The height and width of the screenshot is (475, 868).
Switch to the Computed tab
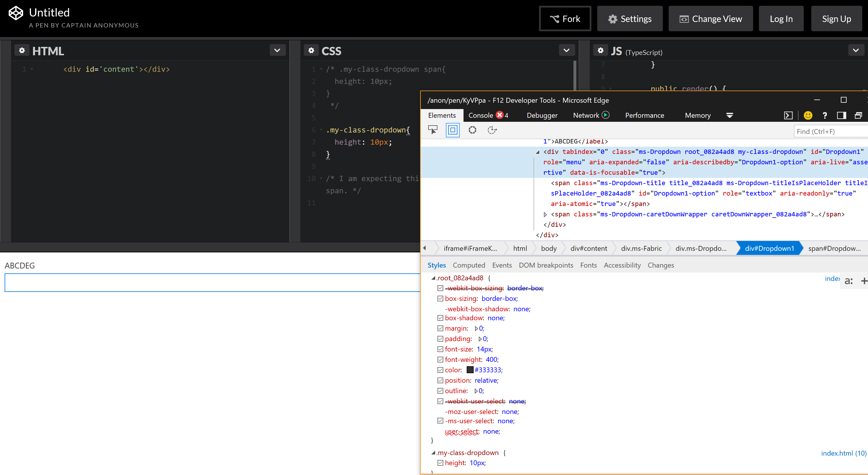coord(469,265)
